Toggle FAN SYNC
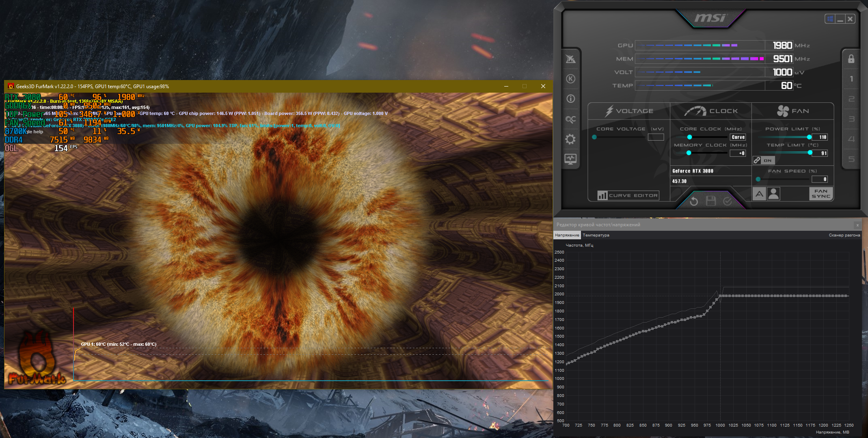The width and height of the screenshot is (868, 438). coord(821,194)
